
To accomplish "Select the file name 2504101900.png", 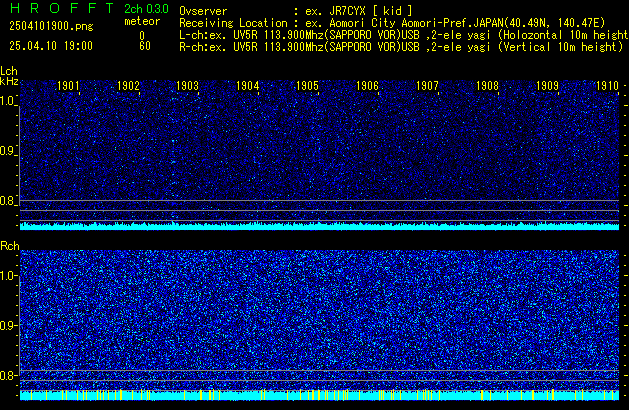I will (x=51, y=26).
